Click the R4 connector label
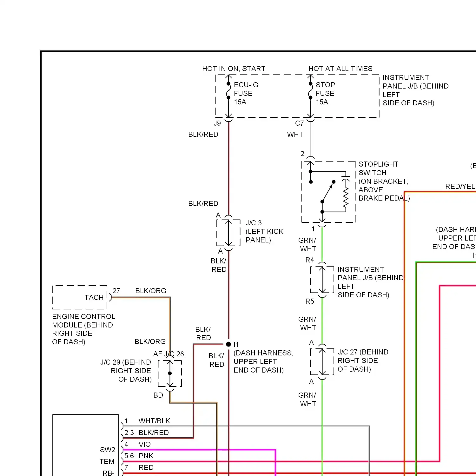This screenshot has width=476, height=476. coord(310,260)
